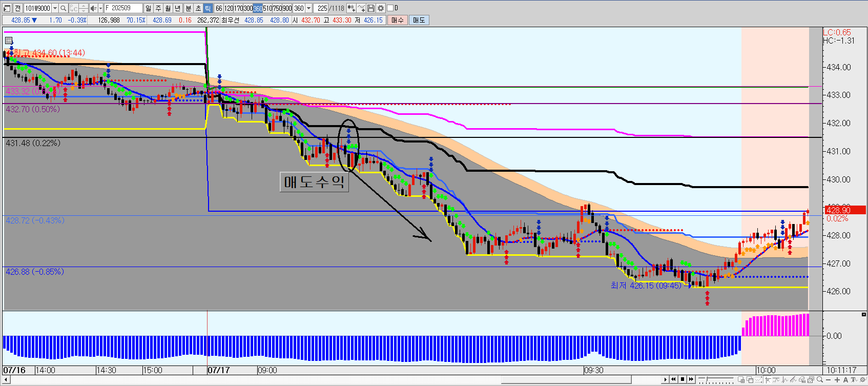
Task: Click the 매수 (buy) button
Action: point(398,20)
